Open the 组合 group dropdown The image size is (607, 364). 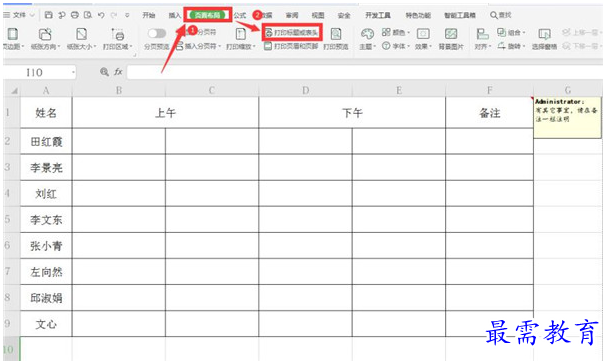(x=511, y=33)
